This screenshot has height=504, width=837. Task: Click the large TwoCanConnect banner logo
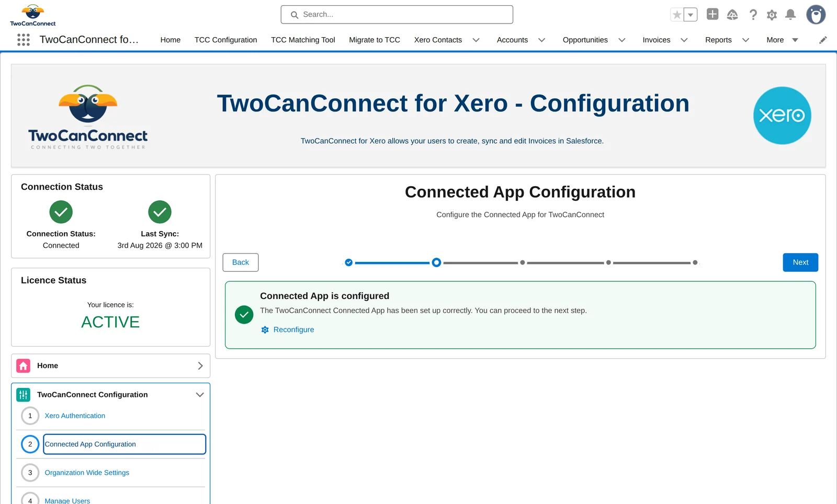coord(88,117)
